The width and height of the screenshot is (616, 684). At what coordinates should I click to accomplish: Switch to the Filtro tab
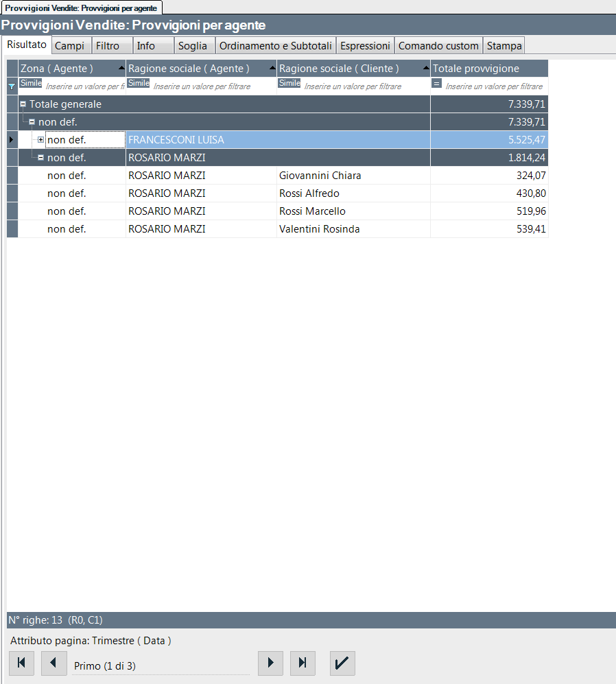click(108, 46)
